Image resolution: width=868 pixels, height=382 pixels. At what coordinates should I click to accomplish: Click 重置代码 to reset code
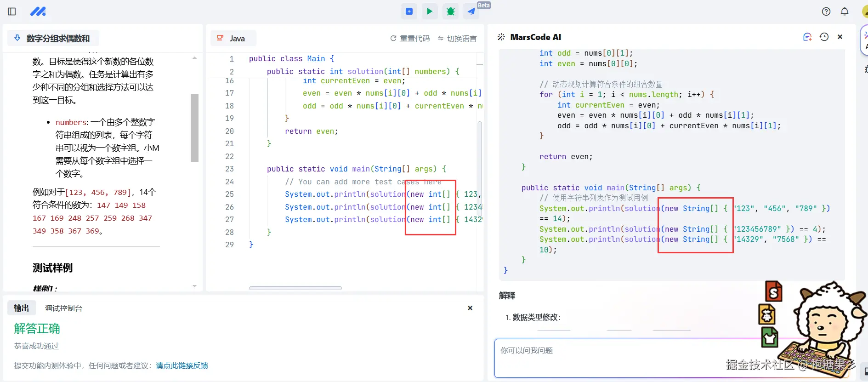[410, 39]
